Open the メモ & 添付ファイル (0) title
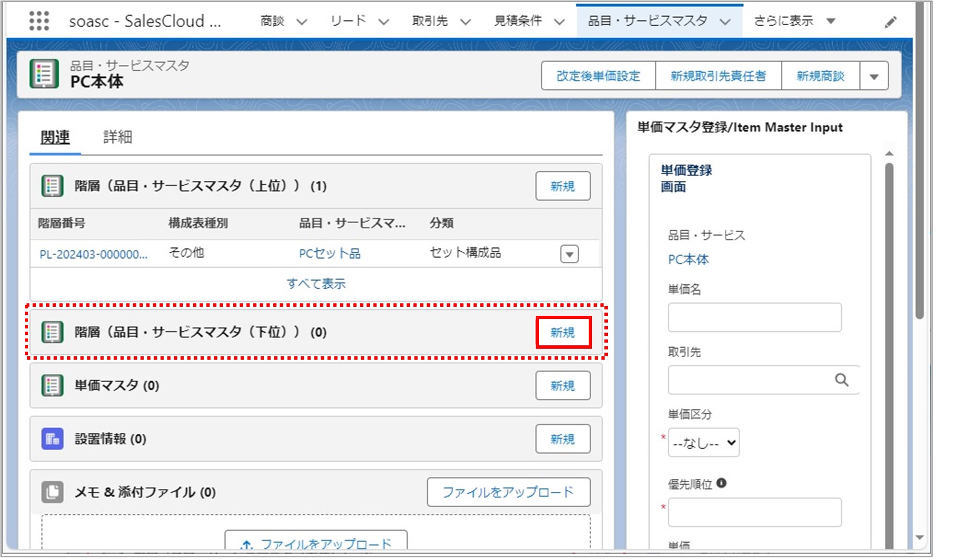 click(x=145, y=492)
